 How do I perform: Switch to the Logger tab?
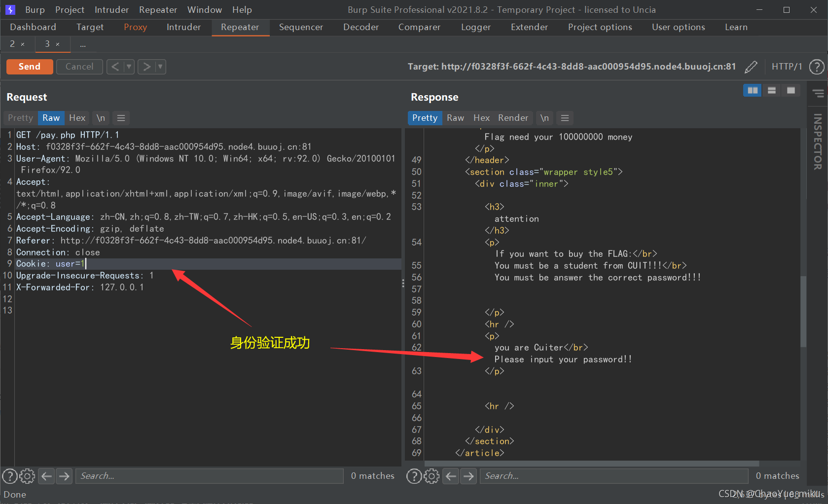point(476,27)
